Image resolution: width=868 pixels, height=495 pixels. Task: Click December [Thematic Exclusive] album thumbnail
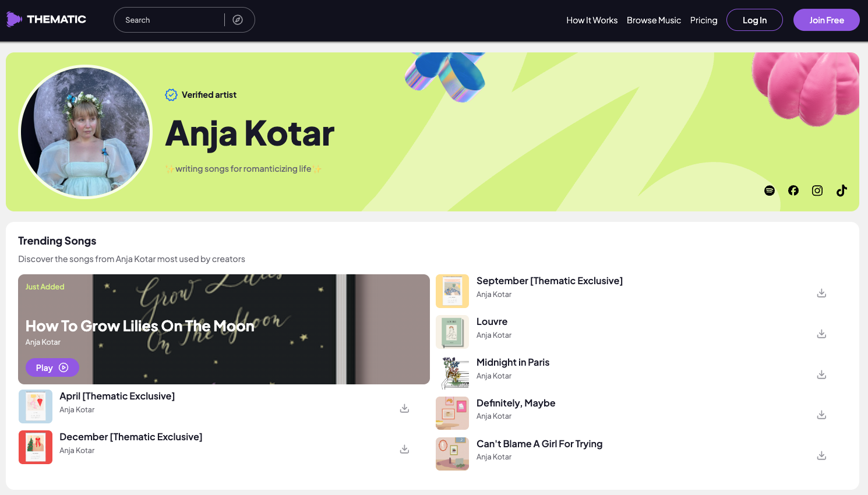[x=36, y=447]
